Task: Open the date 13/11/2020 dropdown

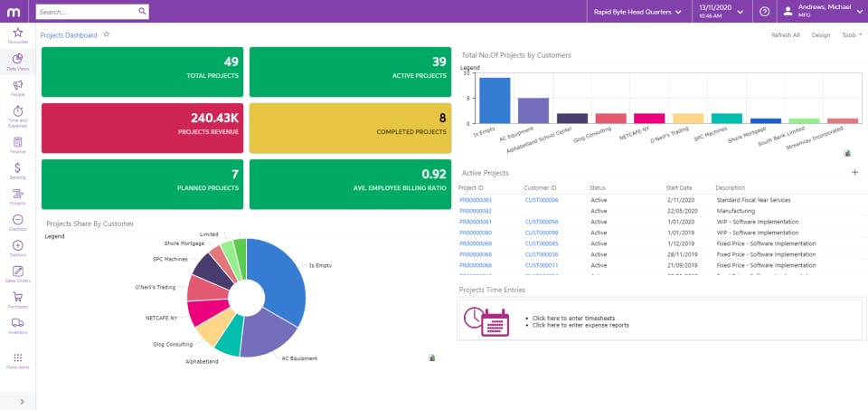Action: [x=722, y=12]
